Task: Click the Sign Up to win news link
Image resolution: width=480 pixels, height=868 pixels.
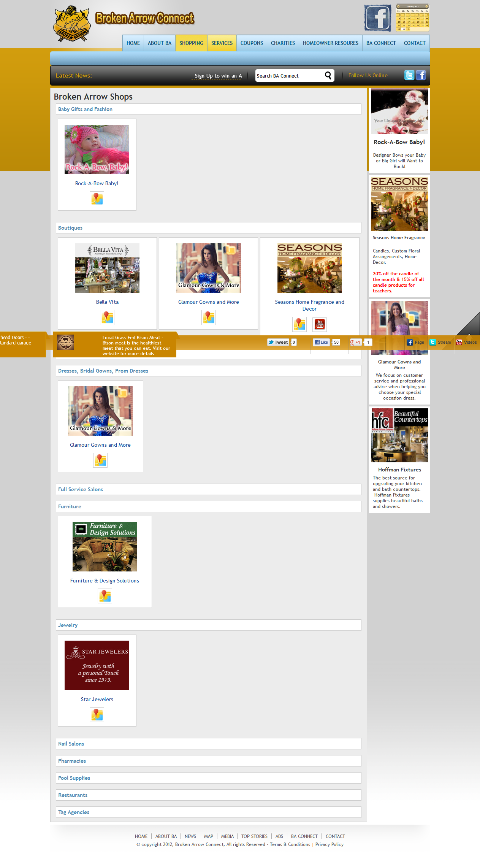Action: click(x=218, y=76)
